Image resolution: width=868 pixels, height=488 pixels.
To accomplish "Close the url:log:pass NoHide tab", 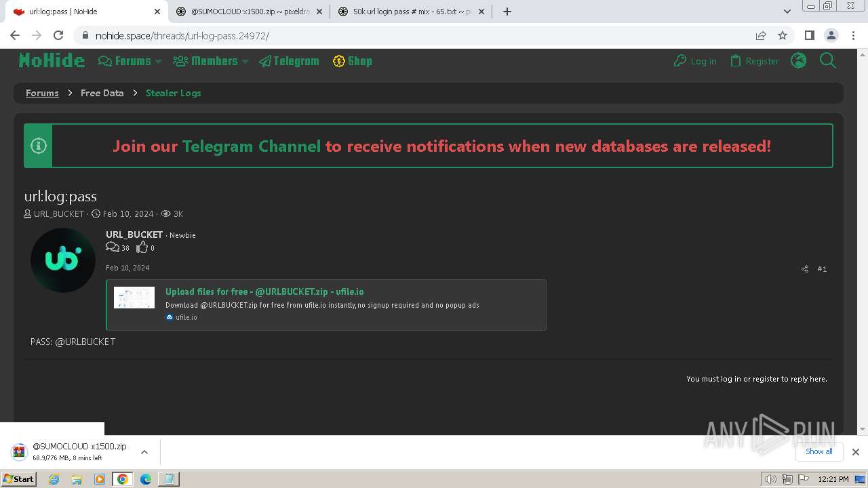I will [x=157, y=12].
